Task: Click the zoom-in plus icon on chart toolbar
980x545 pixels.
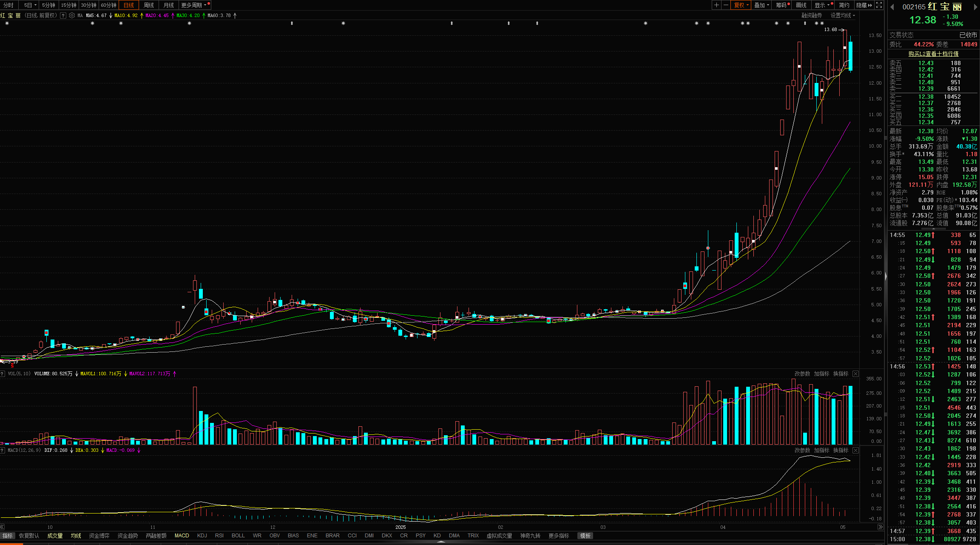Action: (x=716, y=5)
